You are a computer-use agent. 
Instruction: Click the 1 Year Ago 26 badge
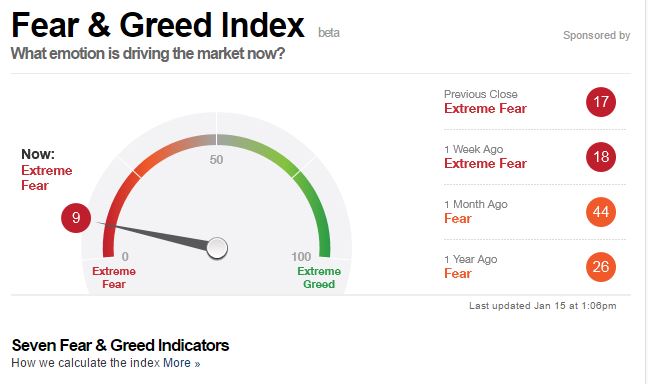[x=601, y=267]
